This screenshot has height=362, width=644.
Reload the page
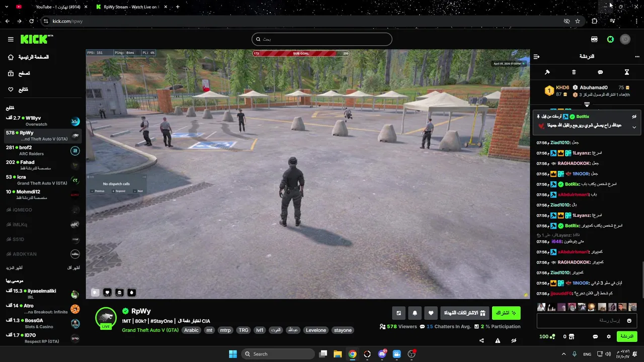31,21
